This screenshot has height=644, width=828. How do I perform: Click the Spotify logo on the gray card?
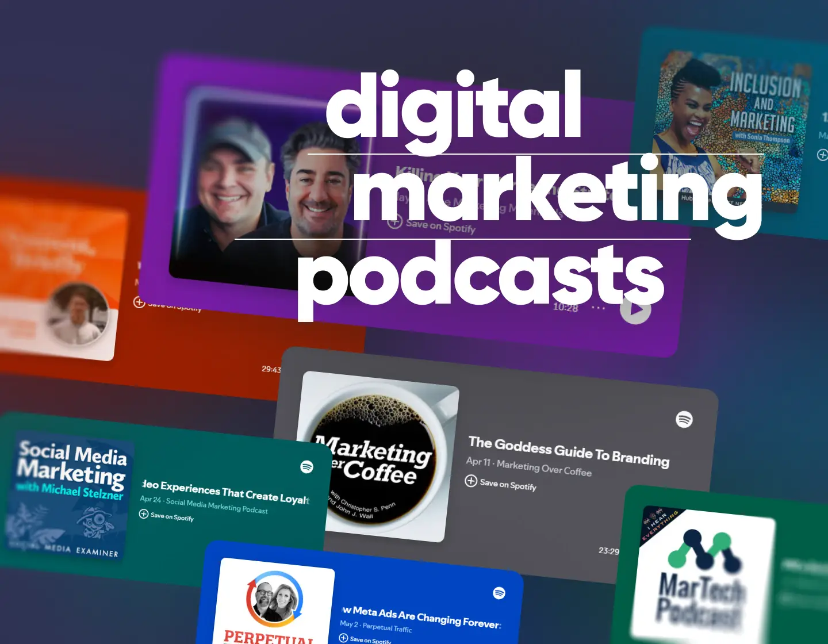click(684, 419)
